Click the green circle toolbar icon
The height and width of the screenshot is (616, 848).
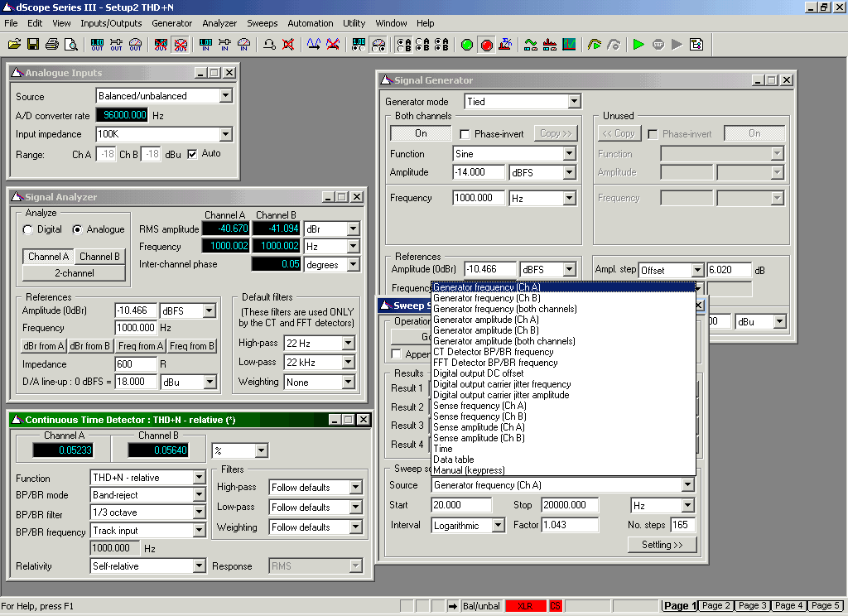point(467,45)
